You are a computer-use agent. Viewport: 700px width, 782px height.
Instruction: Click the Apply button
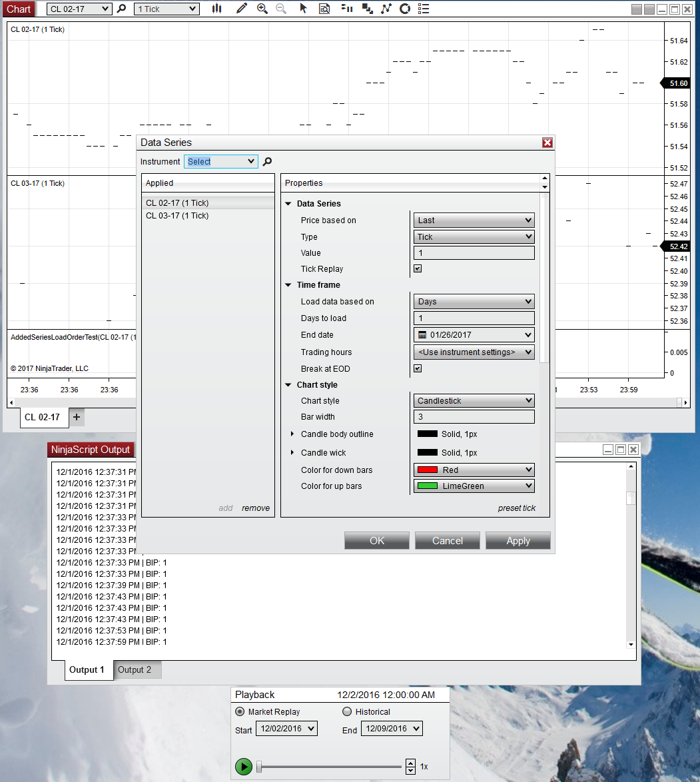pyautogui.click(x=518, y=540)
